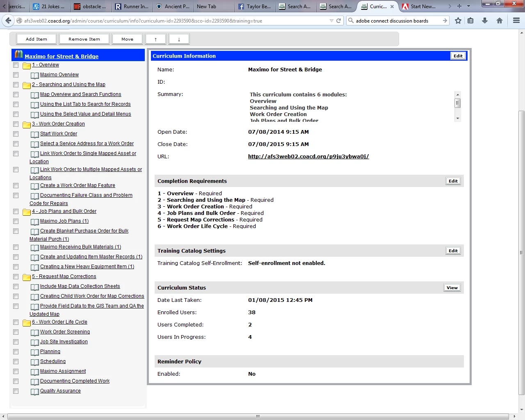The height and width of the screenshot is (420, 525).
Task: Click the book icon next to Start Work Order
Action: click(35, 135)
